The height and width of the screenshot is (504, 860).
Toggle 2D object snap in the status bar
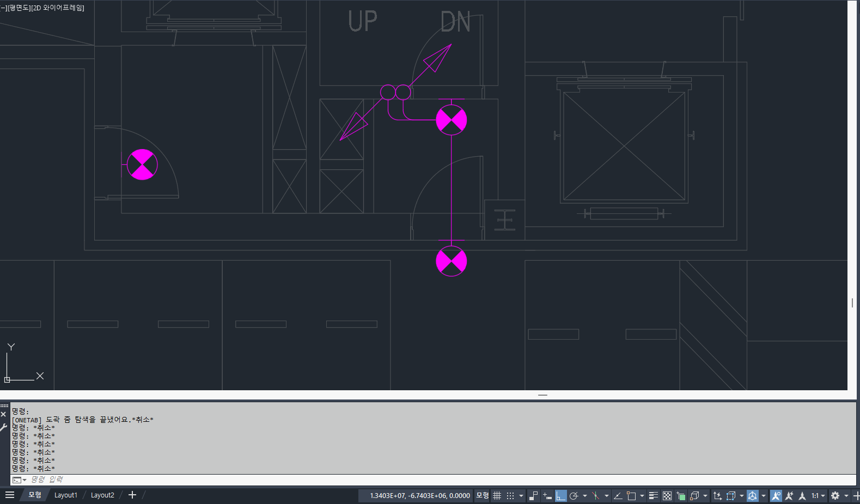point(631,495)
